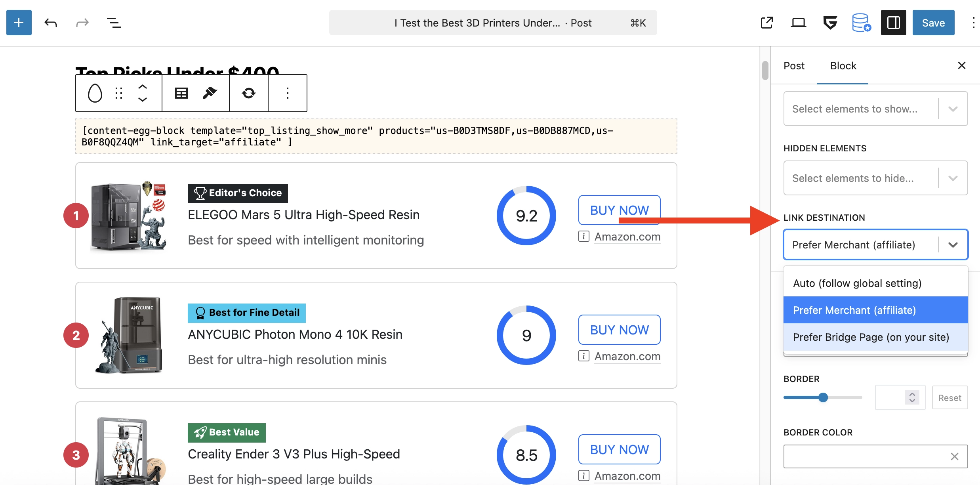Open the document overview list icon
980x485 pixels.
114,23
